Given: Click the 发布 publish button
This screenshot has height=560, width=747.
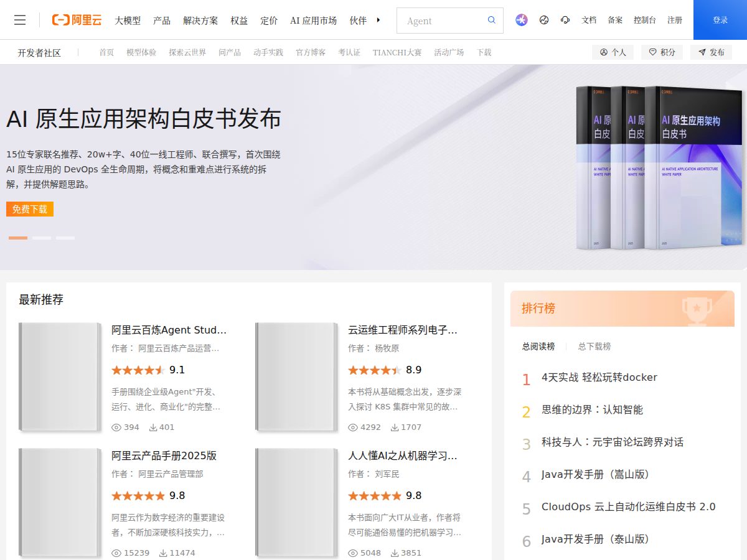Looking at the screenshot, I should point(711,52).
